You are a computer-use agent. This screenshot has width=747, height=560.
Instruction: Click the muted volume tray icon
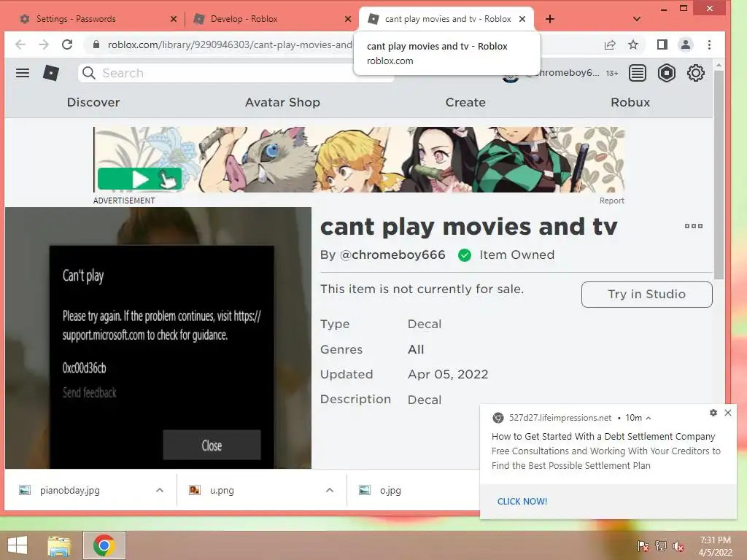(678, 546)
